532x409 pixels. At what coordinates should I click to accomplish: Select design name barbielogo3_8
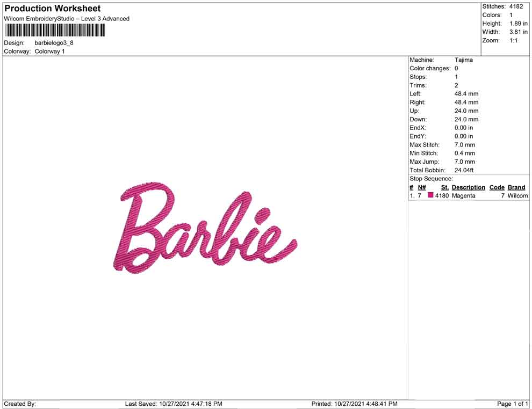click(x=54, y=43)
